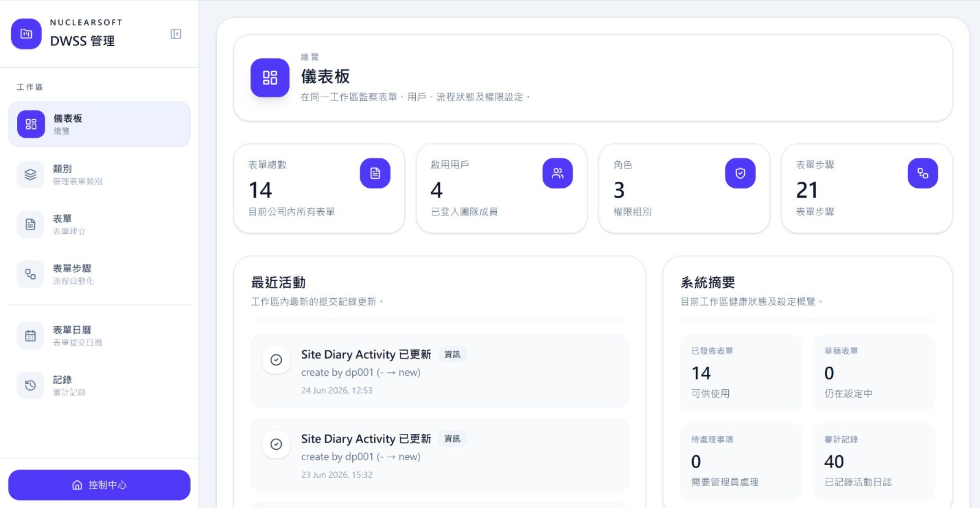Click the 仍在設定中 caption
Screen dimensions: 980x508
[x=848, y=394]
